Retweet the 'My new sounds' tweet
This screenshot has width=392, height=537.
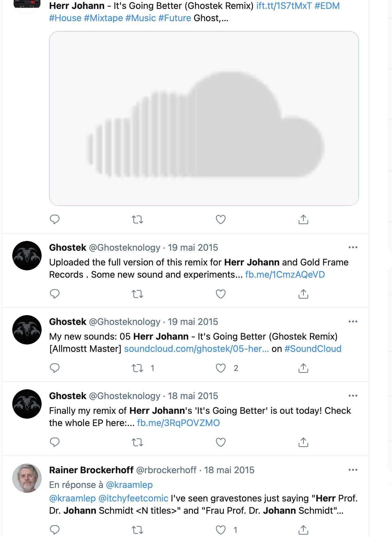[138, 368]
